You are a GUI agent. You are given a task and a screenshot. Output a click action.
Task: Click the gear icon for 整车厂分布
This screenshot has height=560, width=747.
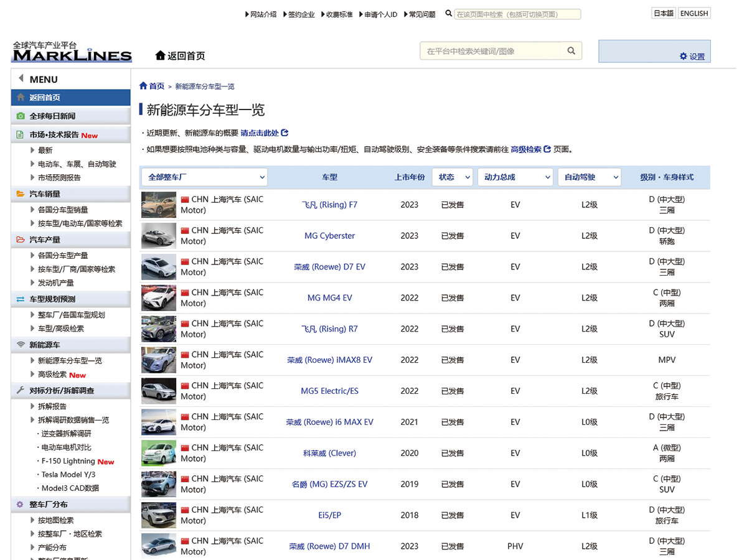21,505
